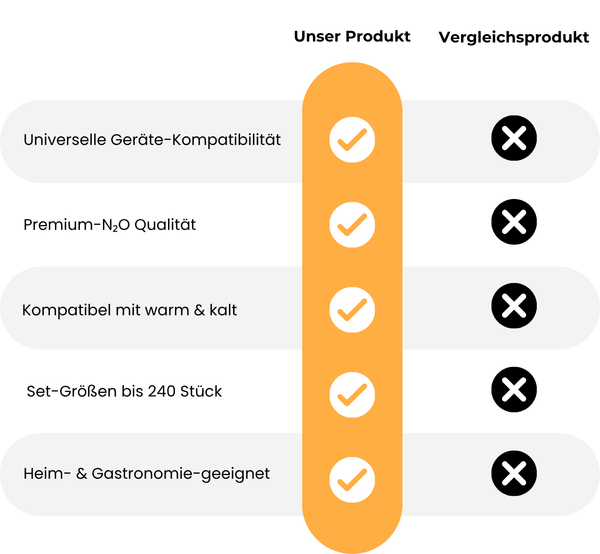Screen dimensions: 600x554
Task: Click the Vergleichsprodukt column header
Action: tap(513, 37)
